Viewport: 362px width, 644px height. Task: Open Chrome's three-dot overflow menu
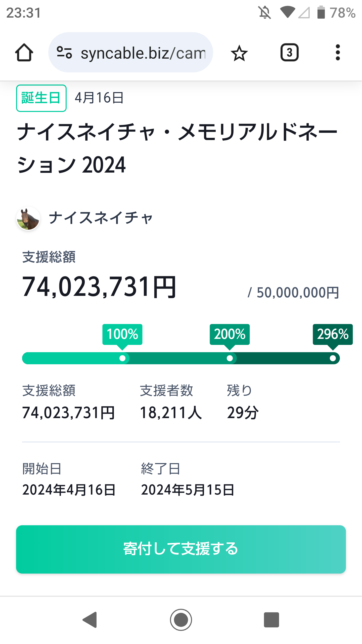click(x=338, y=53)
